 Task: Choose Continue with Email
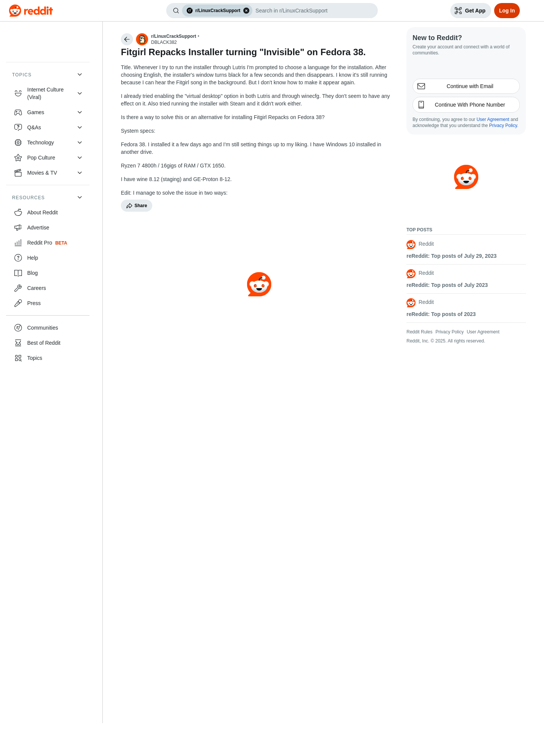[466, 86]
